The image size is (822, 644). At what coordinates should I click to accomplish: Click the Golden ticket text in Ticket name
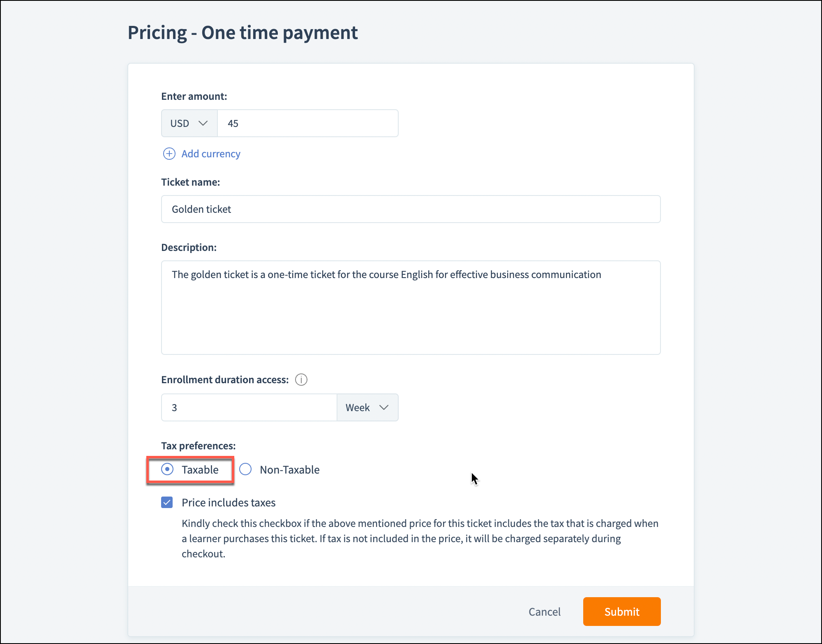[201, 209]
